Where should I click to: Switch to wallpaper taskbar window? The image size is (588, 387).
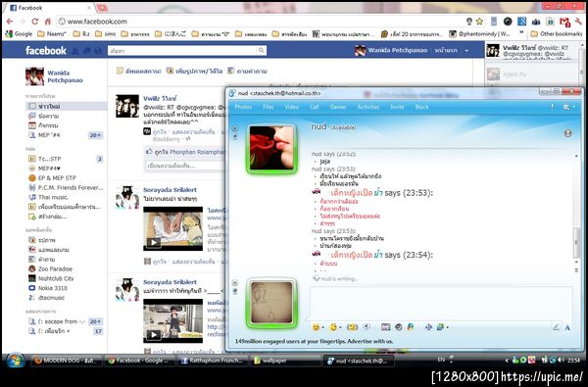[285, 361]
